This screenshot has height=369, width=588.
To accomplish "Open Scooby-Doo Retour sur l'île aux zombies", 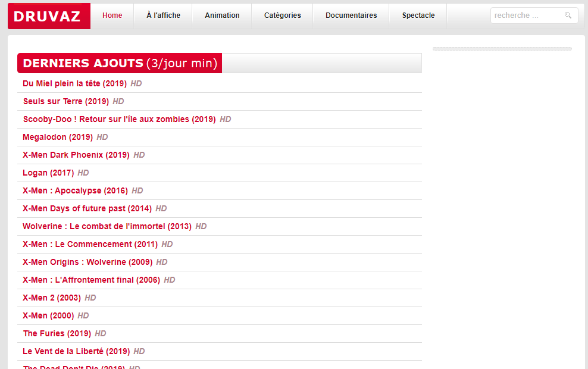I will [x=119, y=119].
